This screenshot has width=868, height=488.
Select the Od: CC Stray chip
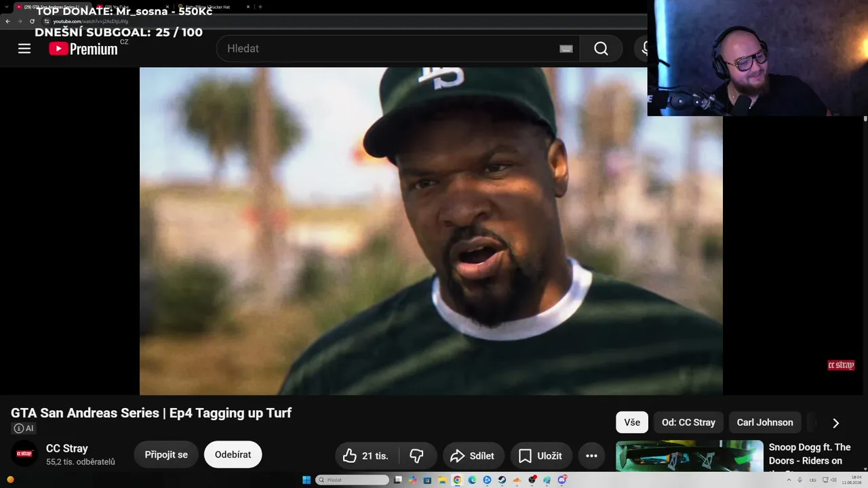click(688, 422)
